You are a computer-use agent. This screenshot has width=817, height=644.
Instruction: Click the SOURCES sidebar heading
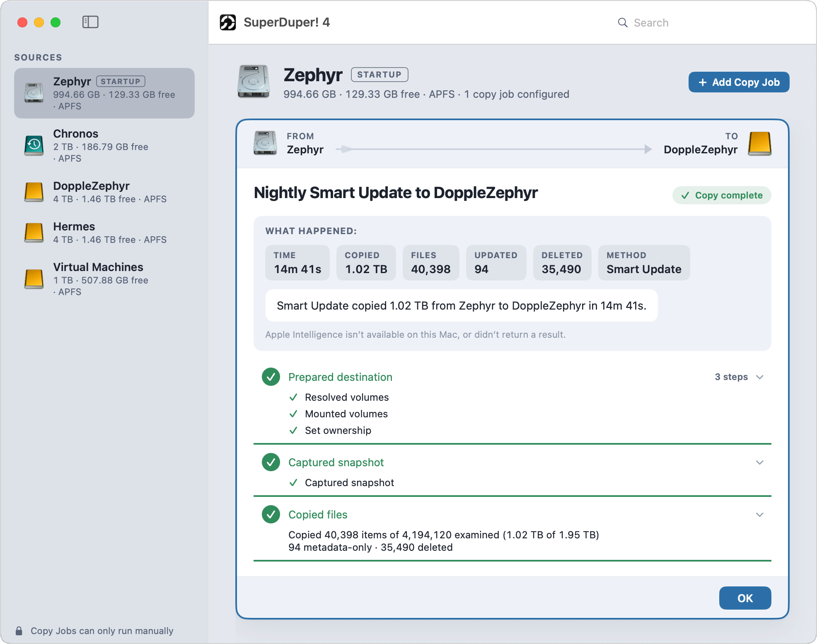click(x=38, y=57)
